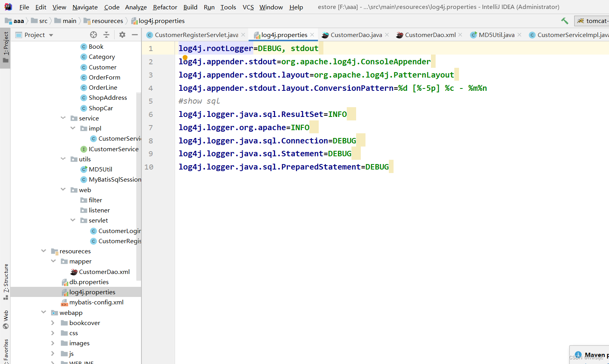This screenshot has width=609, height=364.
Task: Open the VCS menu
Action: pos(248,7)
